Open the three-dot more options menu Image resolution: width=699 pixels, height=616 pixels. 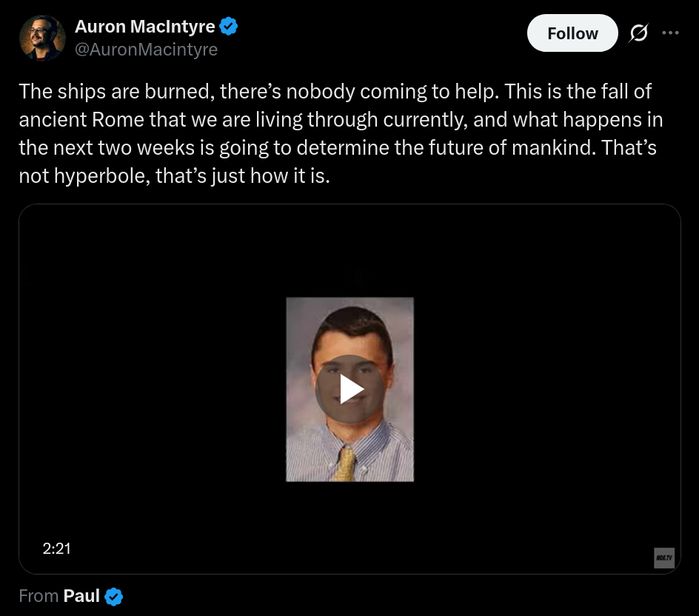pos(670,33)
